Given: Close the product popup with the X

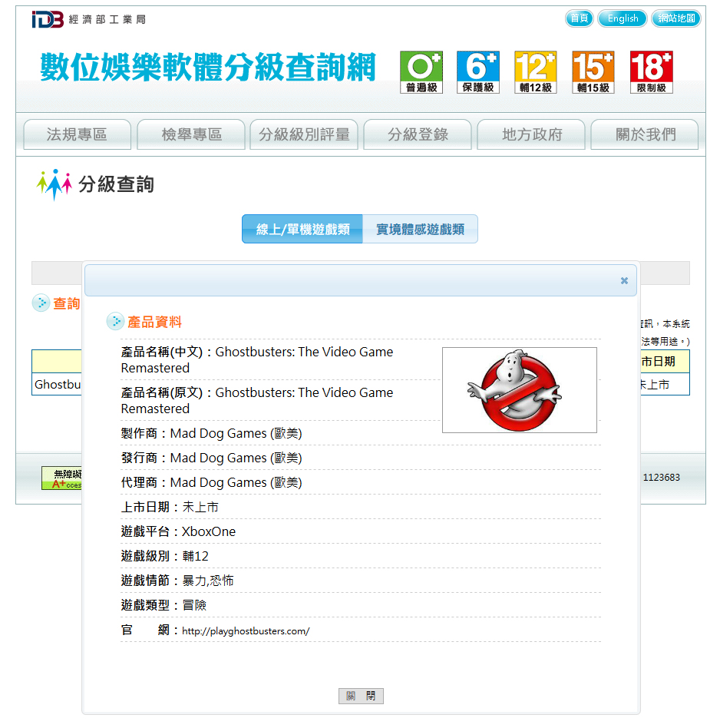Looking at the screenshot, I should tap(624, 281).
